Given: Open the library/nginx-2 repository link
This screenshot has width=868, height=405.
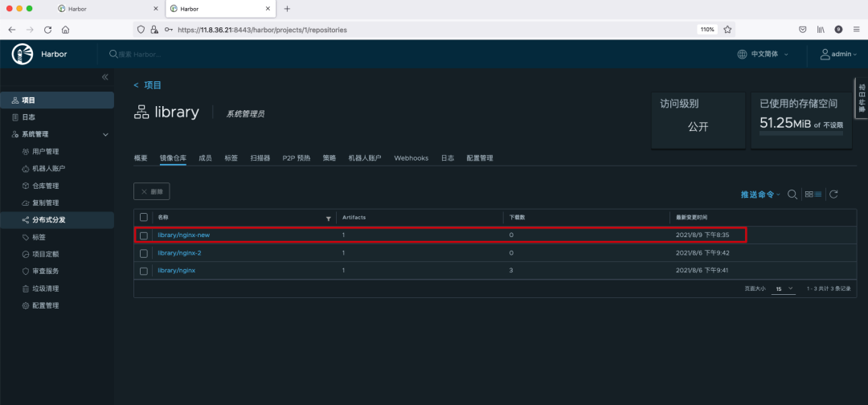Looking at the screenshot, I should pyautogui.click(x=180, y=253).
